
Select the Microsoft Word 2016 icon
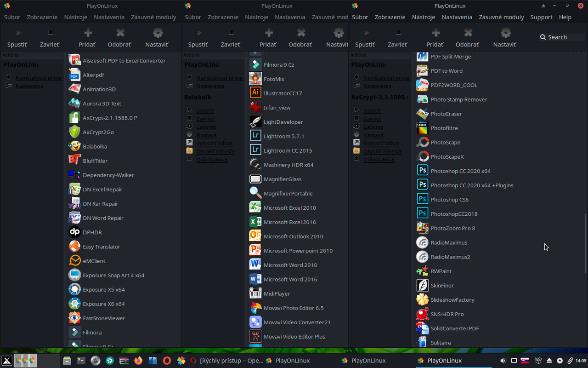pyautogui.click(x=255, y=279)
